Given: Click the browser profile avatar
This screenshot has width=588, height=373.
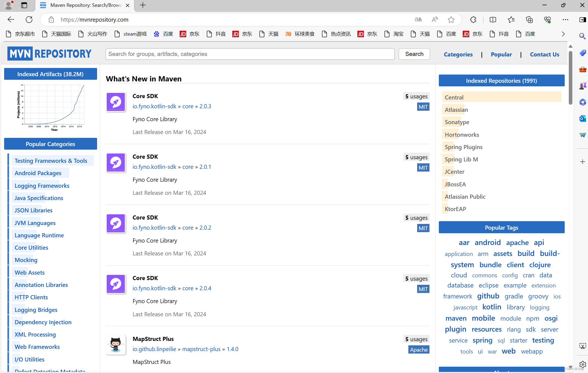Looking at the screenshot, I should [x=9, y=5].
